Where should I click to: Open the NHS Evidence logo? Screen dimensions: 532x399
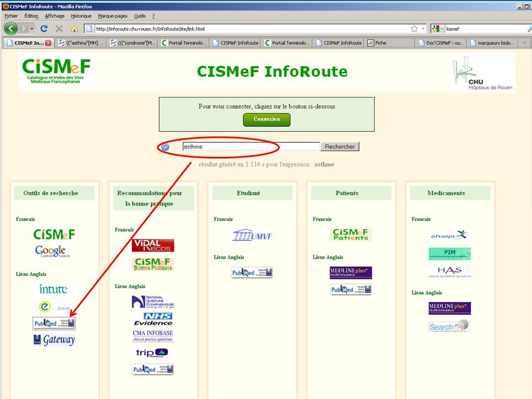click(153, 319)
